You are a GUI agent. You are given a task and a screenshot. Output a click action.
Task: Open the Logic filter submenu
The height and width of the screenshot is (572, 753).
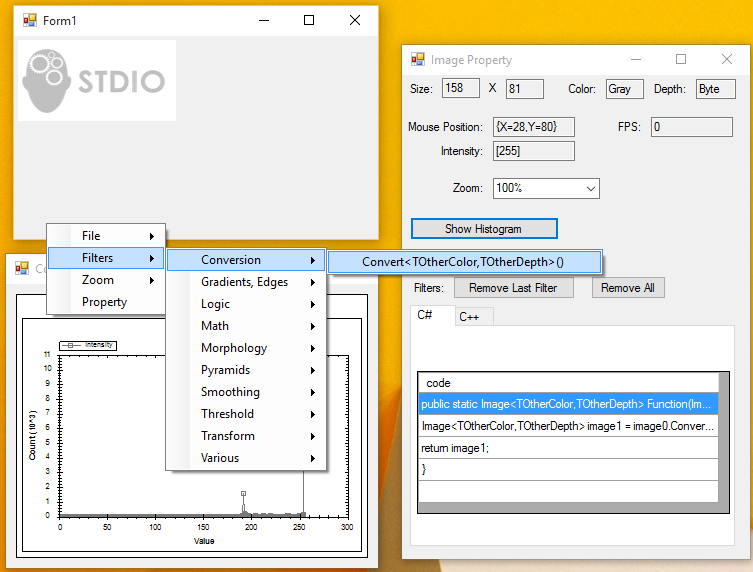coord(246,304)
